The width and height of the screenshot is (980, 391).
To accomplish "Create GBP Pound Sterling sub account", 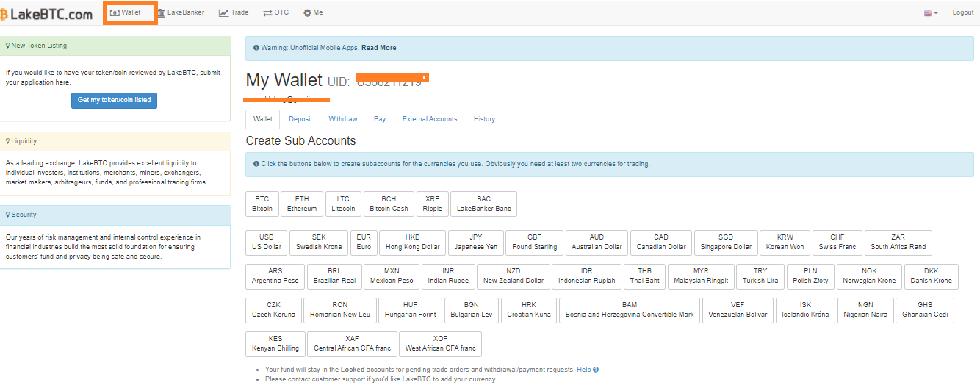I will 535,243.
